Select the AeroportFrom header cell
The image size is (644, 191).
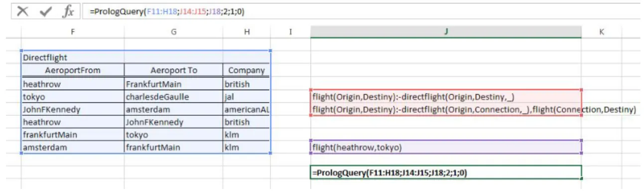(73, 70)
